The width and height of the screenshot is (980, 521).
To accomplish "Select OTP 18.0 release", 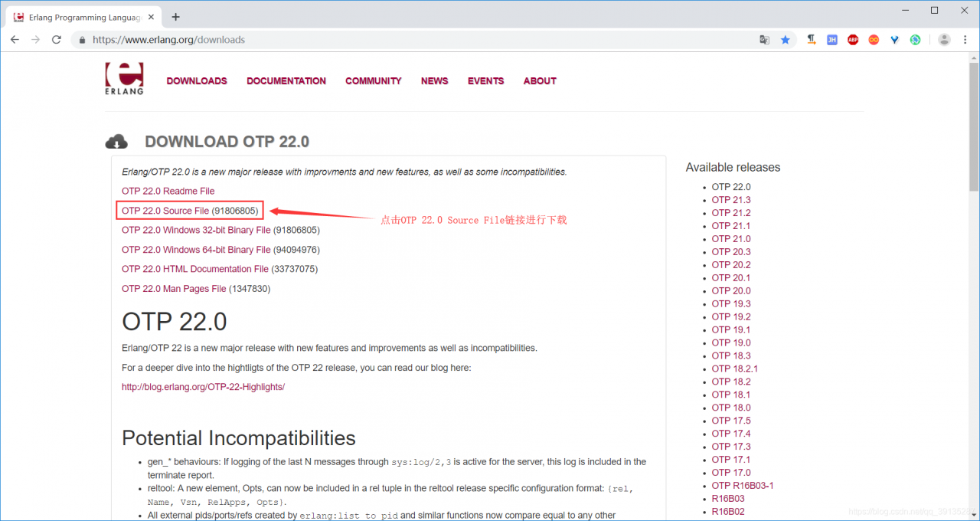I will point(731,408).
